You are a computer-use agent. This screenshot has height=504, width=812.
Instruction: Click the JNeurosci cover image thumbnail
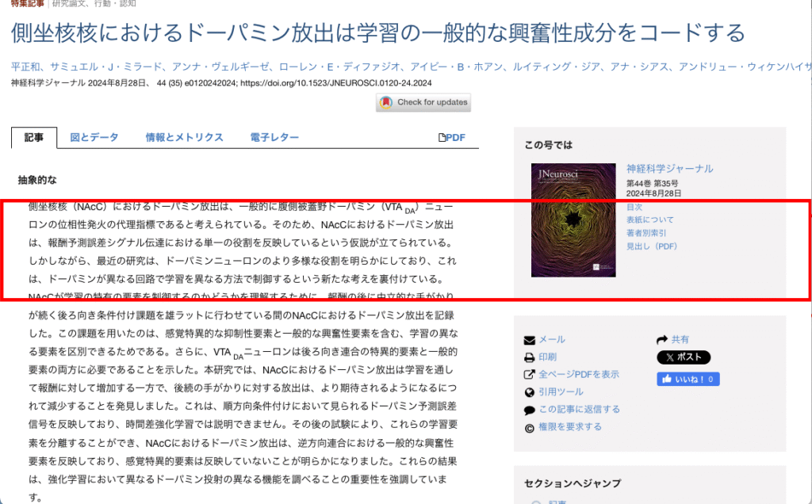(x=573, y=220)
